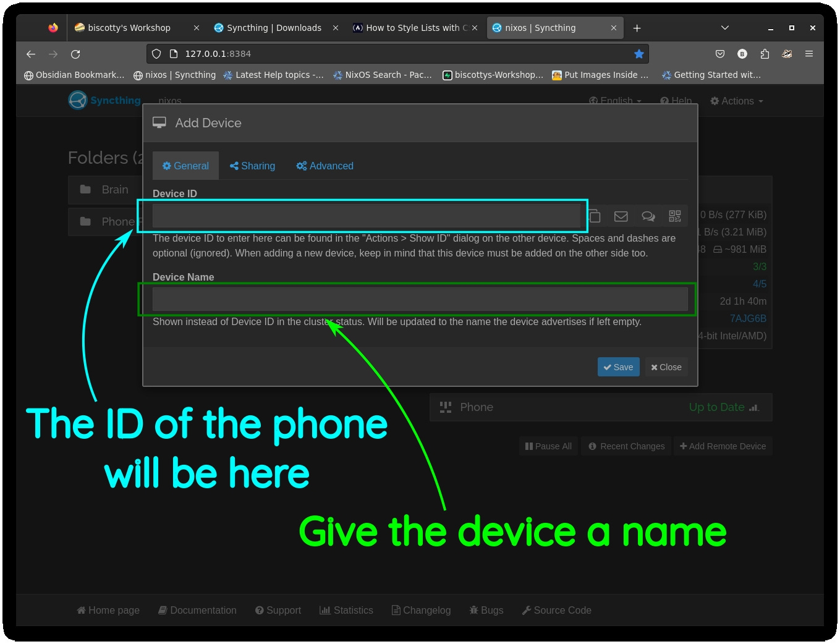
Task: Open Getting Started wit... bookmark
Action: [x=711, y=75]
